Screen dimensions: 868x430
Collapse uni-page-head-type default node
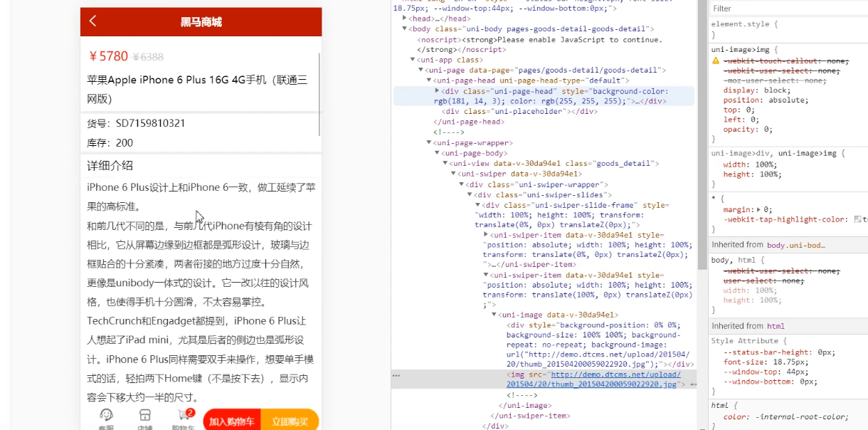coord(428,80)
